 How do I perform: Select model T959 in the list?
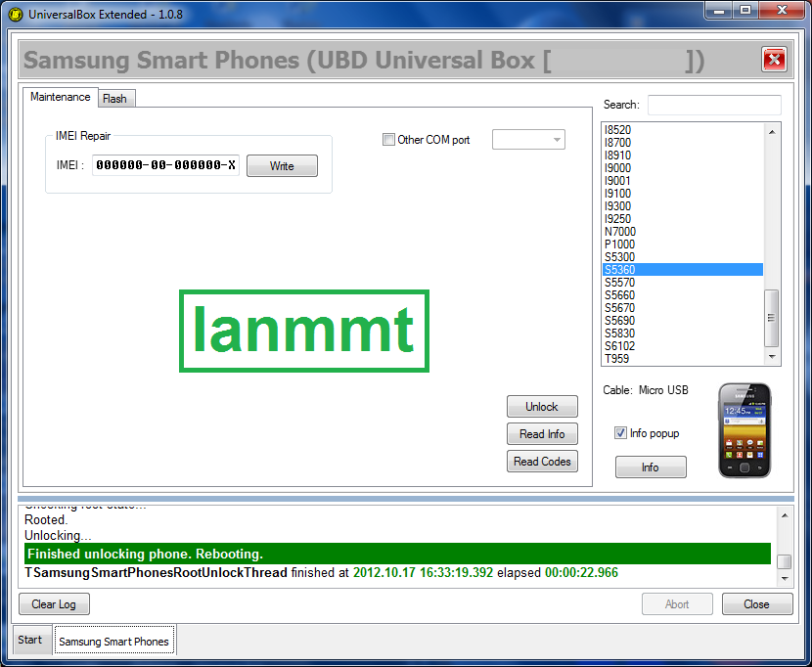683,358
